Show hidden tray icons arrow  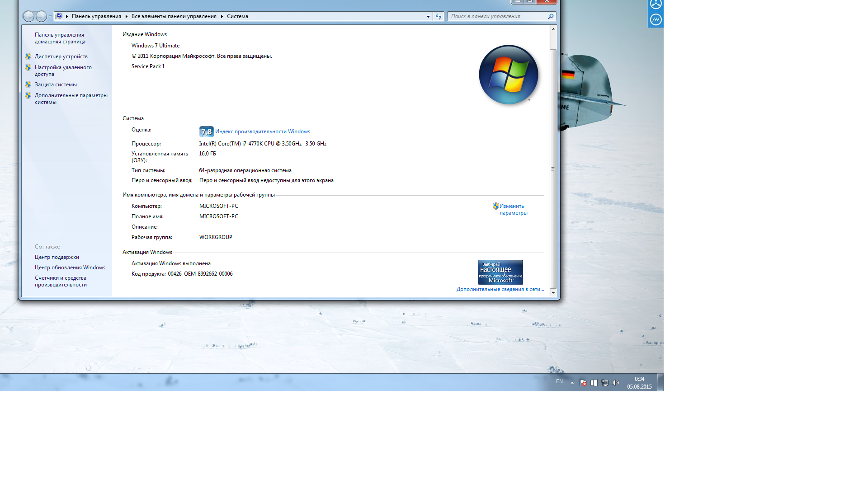[572, 383]
